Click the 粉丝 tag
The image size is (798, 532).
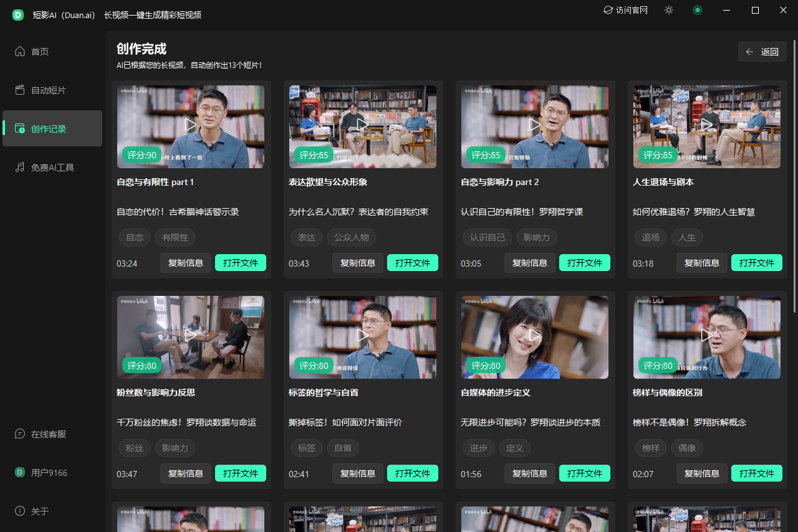(135, 448)
